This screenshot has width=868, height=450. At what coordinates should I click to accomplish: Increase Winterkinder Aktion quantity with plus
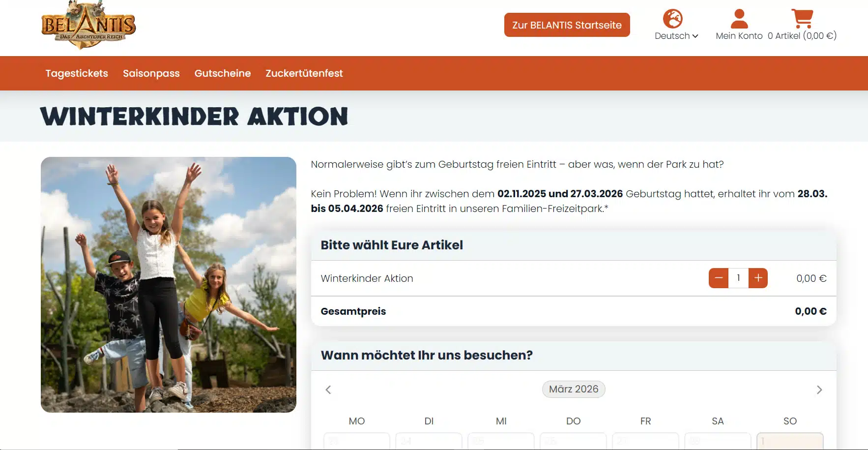coord(758,278)
